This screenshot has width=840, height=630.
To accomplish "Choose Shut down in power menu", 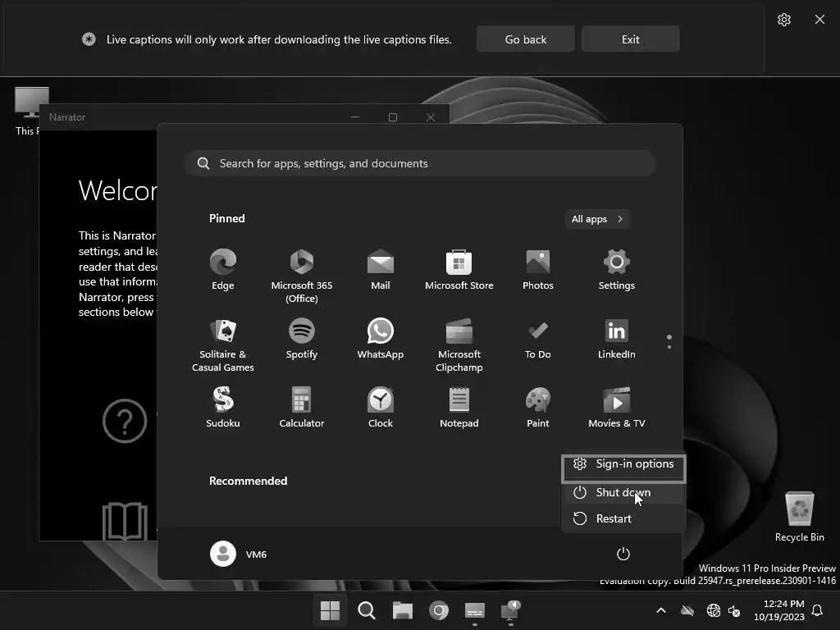I will click(x=623, y=492).
